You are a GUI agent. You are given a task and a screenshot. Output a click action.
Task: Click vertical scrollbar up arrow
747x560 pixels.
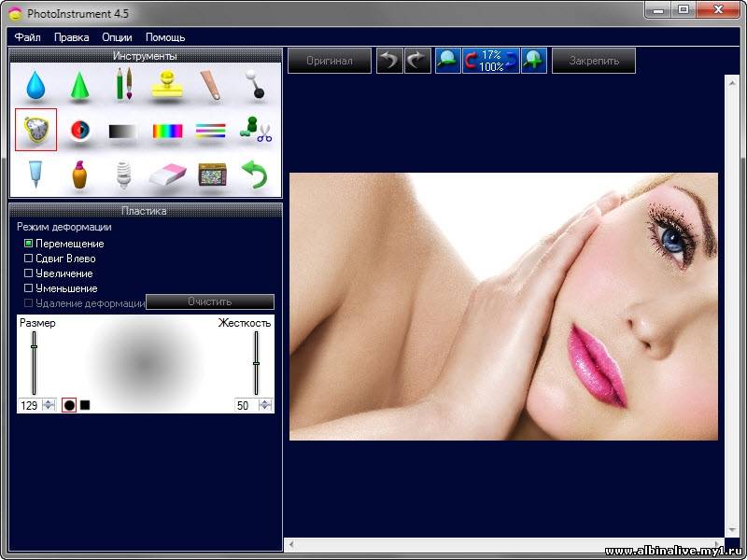pyautogui.click(x=731, y=83)
